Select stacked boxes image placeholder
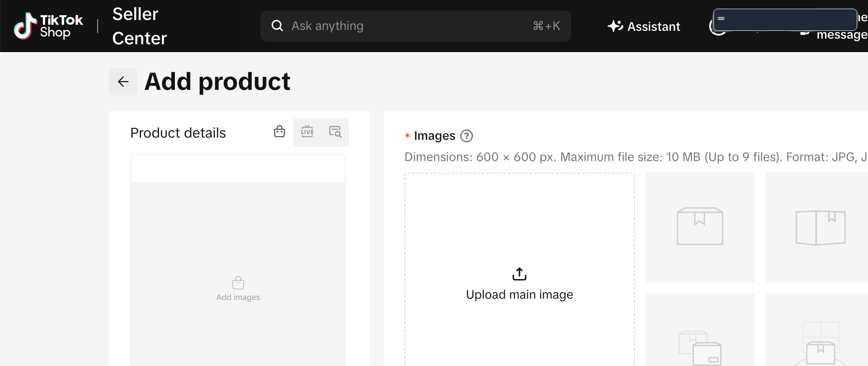The width and height of the screenshot is (868, 366). point(700,330)
